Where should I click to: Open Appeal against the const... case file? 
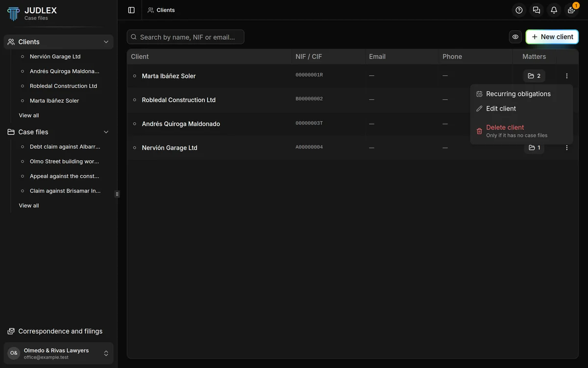coord(64,176)
